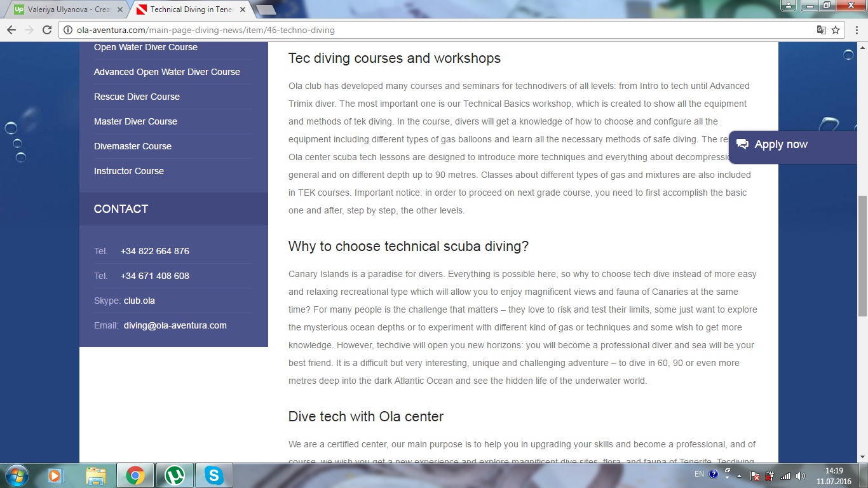Click the Skype contact club.ola
The image size is (868, 488).
tap(139, 301)
